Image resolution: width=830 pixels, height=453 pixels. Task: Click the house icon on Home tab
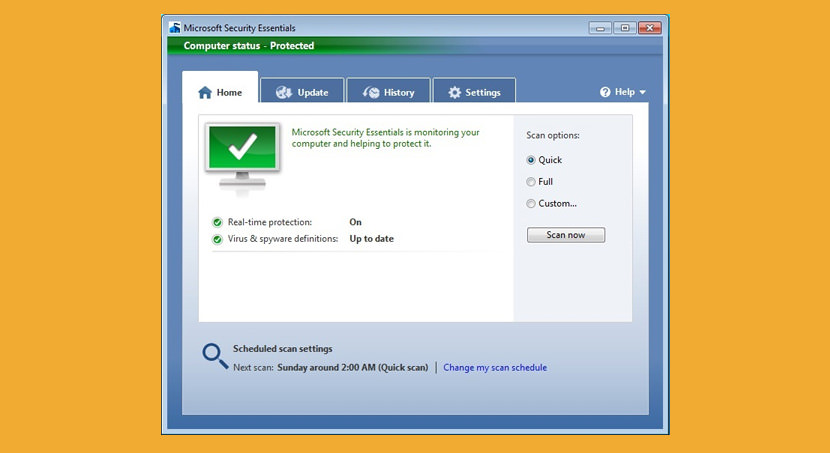point(205,93)
